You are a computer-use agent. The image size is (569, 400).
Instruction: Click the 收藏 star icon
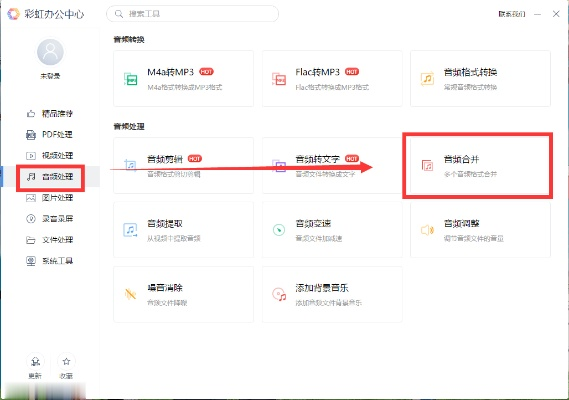66,362
